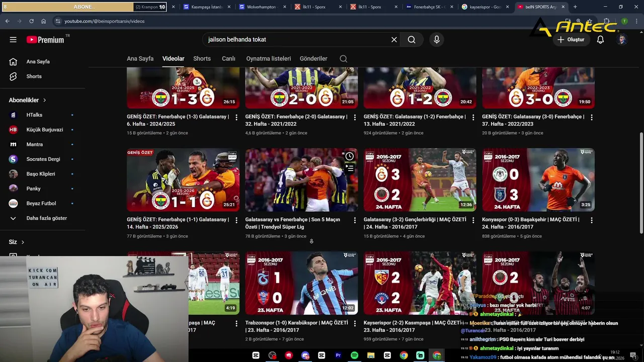This screenshot has height=362, width=644.
Task: Click the YouTube Premium logo
Action: click(45, 40)
